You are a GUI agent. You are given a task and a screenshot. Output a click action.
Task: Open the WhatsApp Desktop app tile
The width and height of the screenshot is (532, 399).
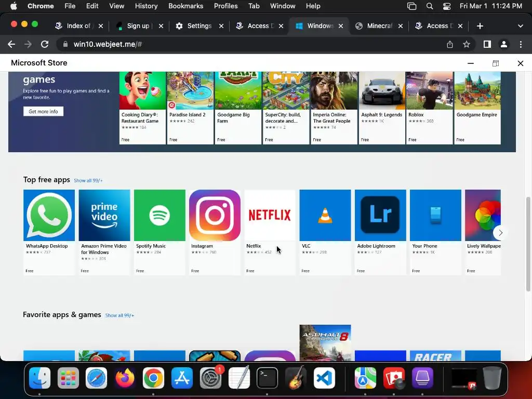(49, 232)
